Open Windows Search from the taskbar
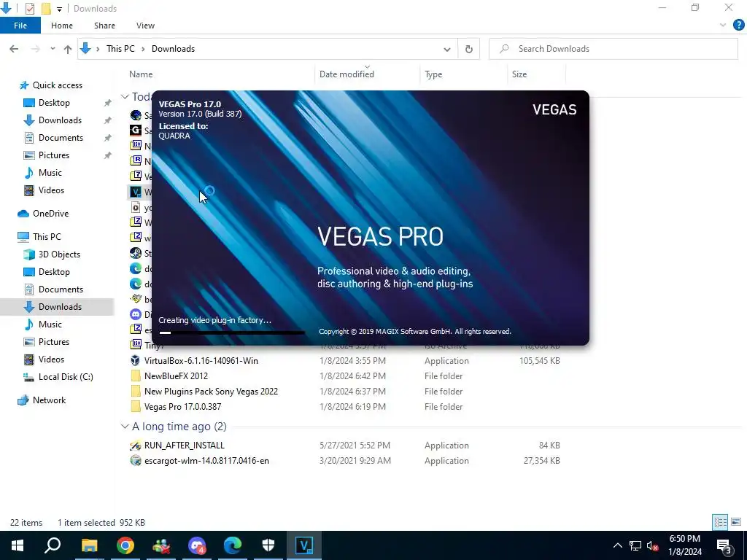Viewport: 747px width, 560px height. (x=53, y=545)
